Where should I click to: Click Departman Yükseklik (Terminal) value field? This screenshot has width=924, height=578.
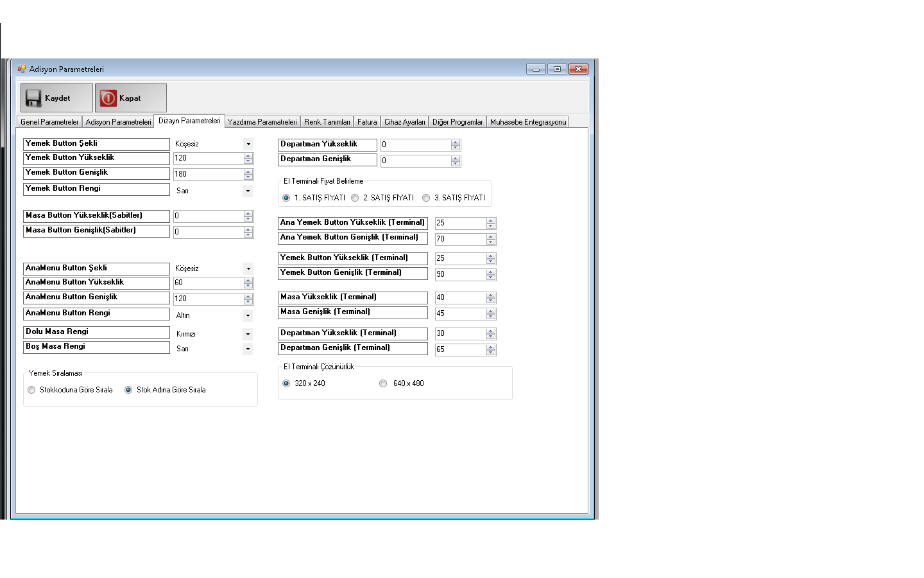point(461,333)
